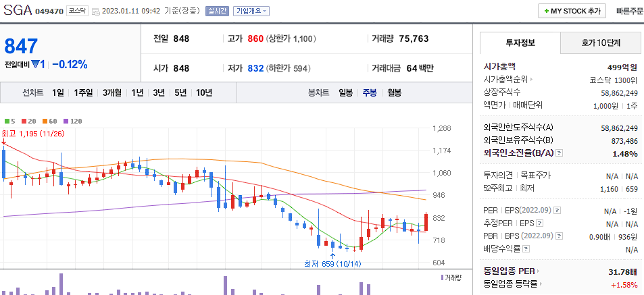The width and height of the screenshot is (644, 295).
Task: Select the 10년 line chart period
Action: tap(203, 92)
